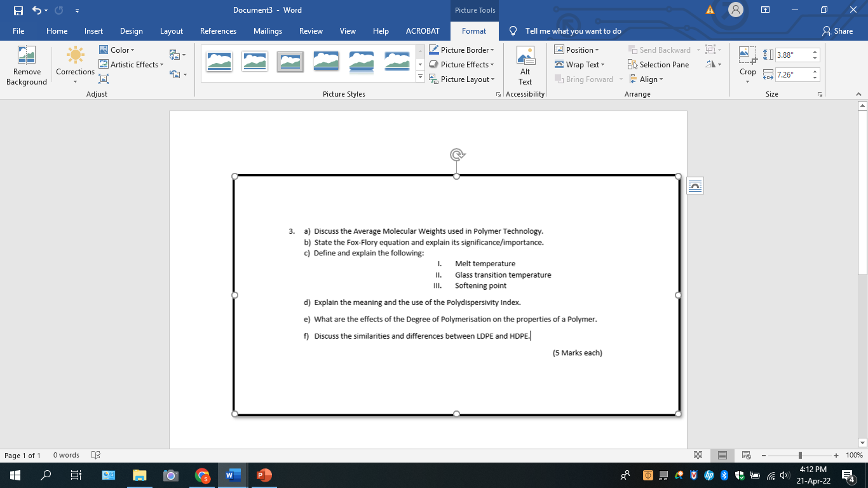Select Read Mode in the status bar
Viewport: 868px width, 488px height.
coord(698,455)
